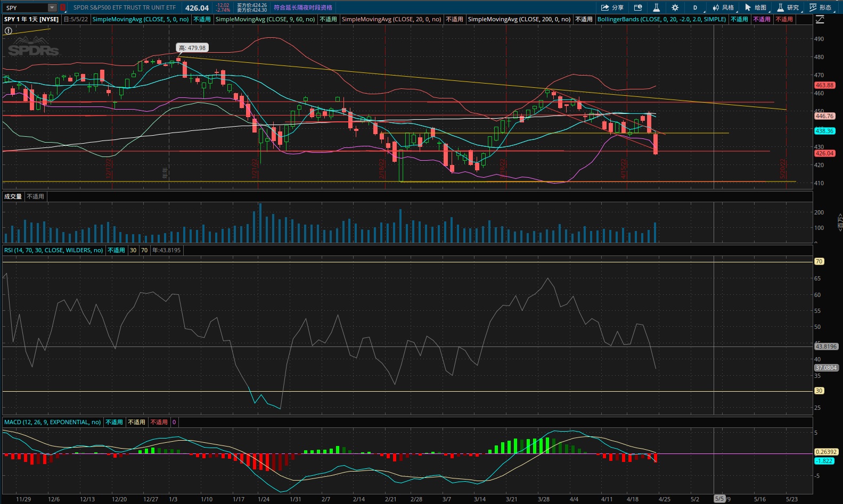
Task: Click the MACD label's 0 value box
Action: (x=174, y=422)
